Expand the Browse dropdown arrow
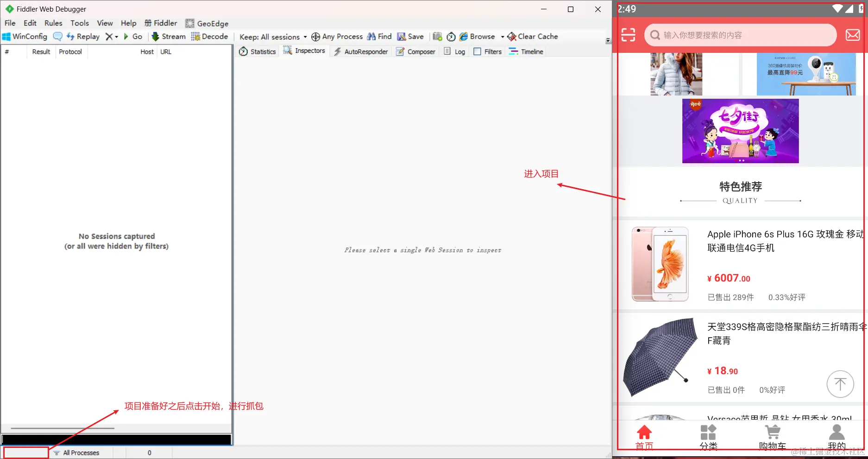The image size is (868, 459). click(503, 37)
